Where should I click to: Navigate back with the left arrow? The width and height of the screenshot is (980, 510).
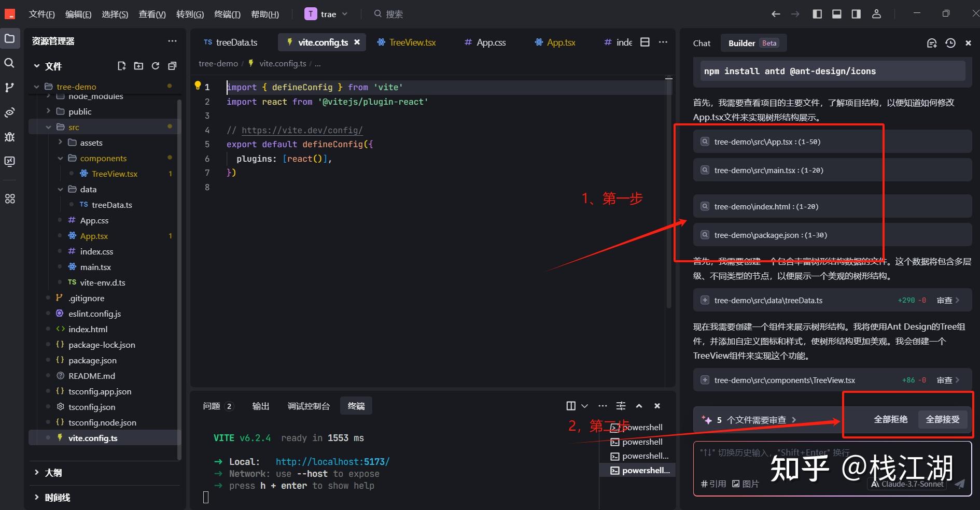point(776,14)
